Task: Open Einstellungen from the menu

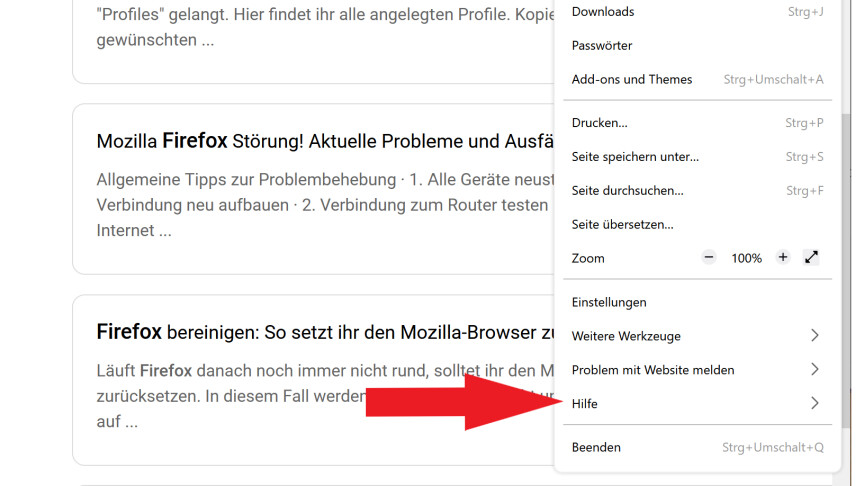Action: click(x=697, y=302)
